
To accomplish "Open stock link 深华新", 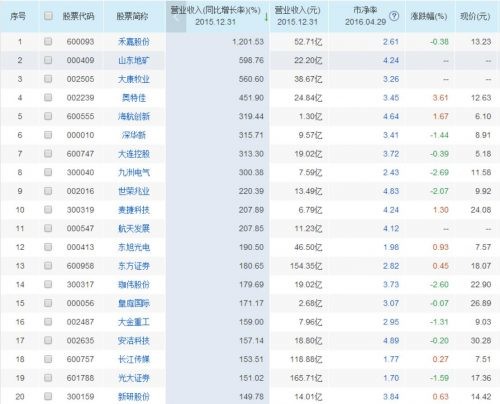I will point(134,135).
